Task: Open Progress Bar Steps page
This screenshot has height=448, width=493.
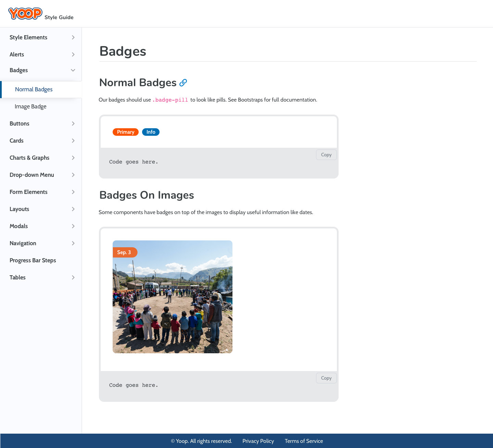Action: [33, 260]
